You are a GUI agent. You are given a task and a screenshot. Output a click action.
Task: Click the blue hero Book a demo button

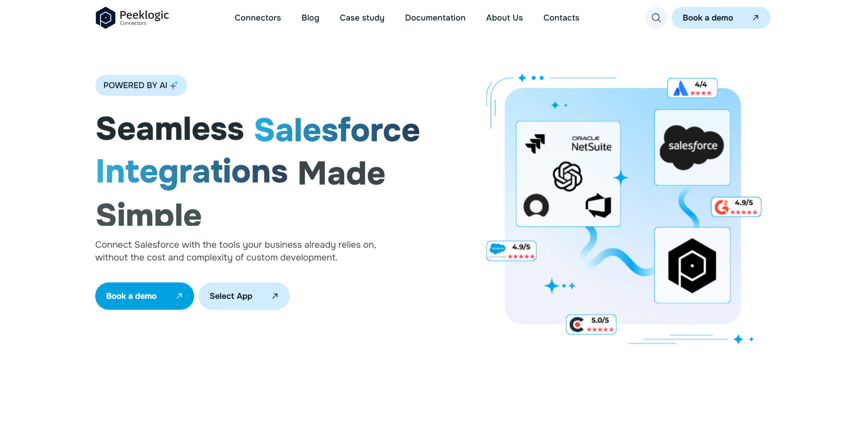coord(144,296)
